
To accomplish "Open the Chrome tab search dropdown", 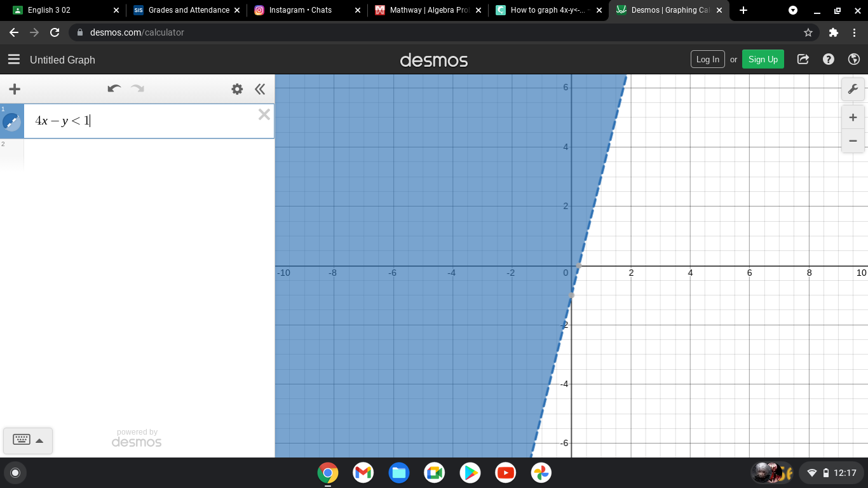I will (793, 10).
